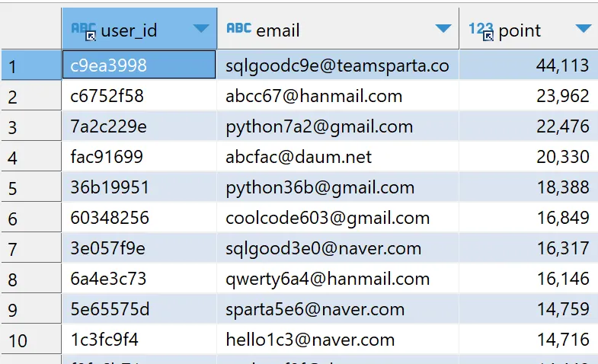Select row number 6 header
The image size is (598, 364).
point(31,218)
